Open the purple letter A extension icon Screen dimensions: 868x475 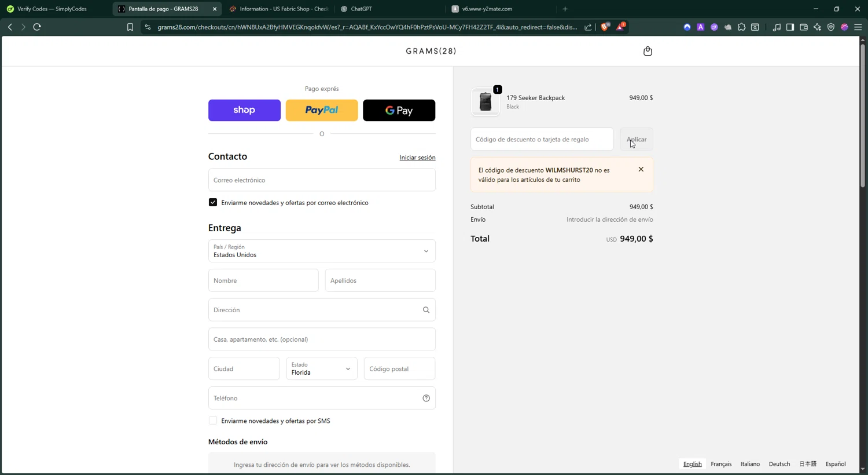point(701,27)
